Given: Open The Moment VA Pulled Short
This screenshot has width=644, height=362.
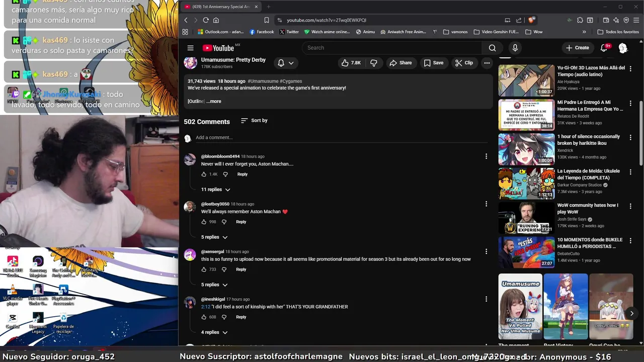Looking at the screenshot, I should point(520,307).
